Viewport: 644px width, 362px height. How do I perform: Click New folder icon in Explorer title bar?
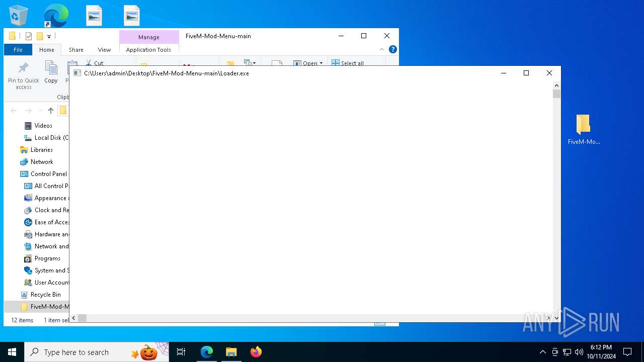click(40, 36)
